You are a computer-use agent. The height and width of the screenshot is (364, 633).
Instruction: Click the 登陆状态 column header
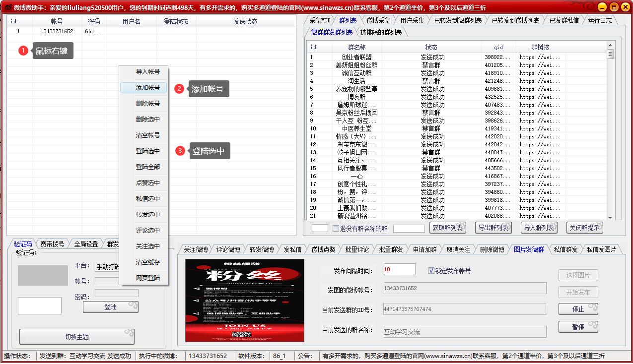pyautogui.click(x=176, y=22)
